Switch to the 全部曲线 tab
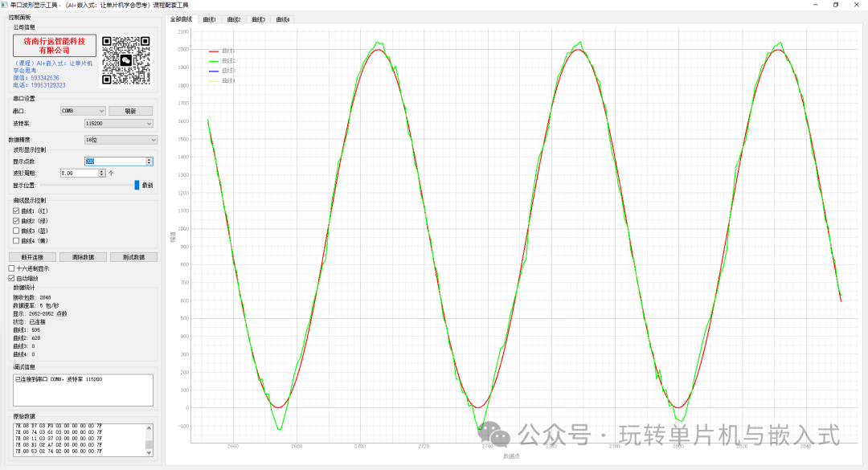The image size is (868, 470). pyautogui.click(x=181, y=19)
